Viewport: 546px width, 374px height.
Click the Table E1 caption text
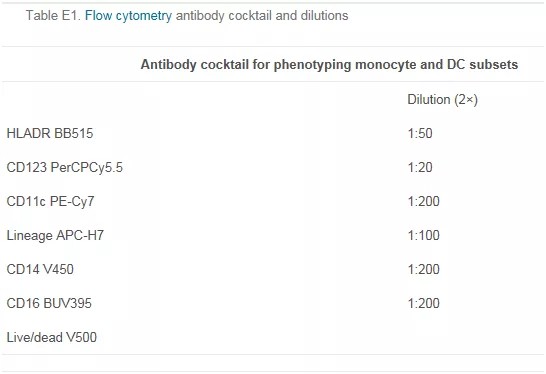187,16
